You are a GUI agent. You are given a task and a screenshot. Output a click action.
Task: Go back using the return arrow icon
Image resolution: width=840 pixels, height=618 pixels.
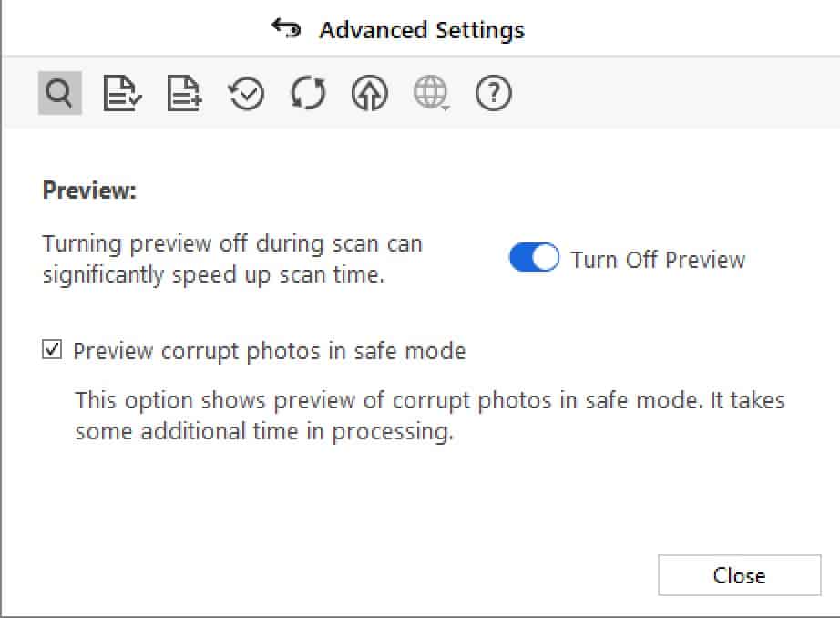click(286, 28)
